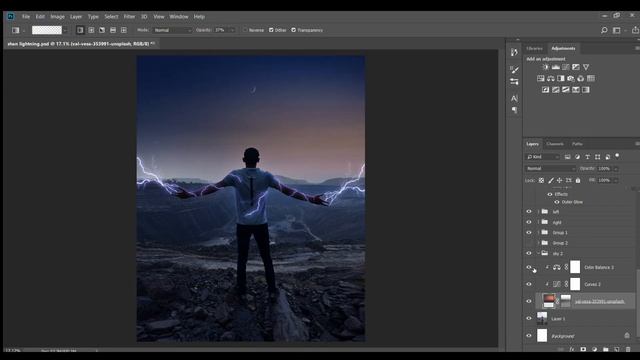The width and height of the screenshot is (640, 360).
Task: Hide Layer 1
Action: coord(529,318)
